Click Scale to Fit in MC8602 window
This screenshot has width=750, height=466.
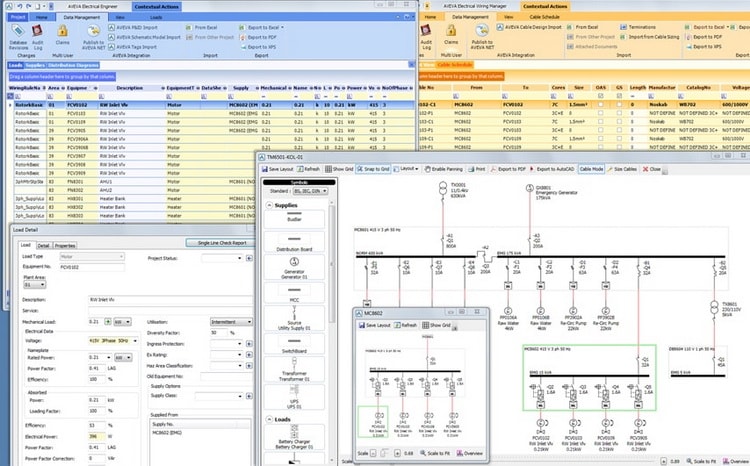coord(435,453)
